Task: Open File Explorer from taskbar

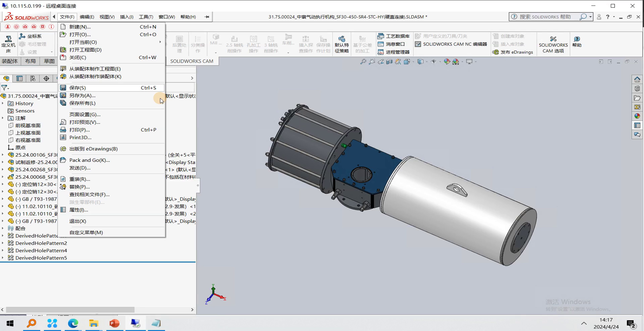Action: coord(94,323)
